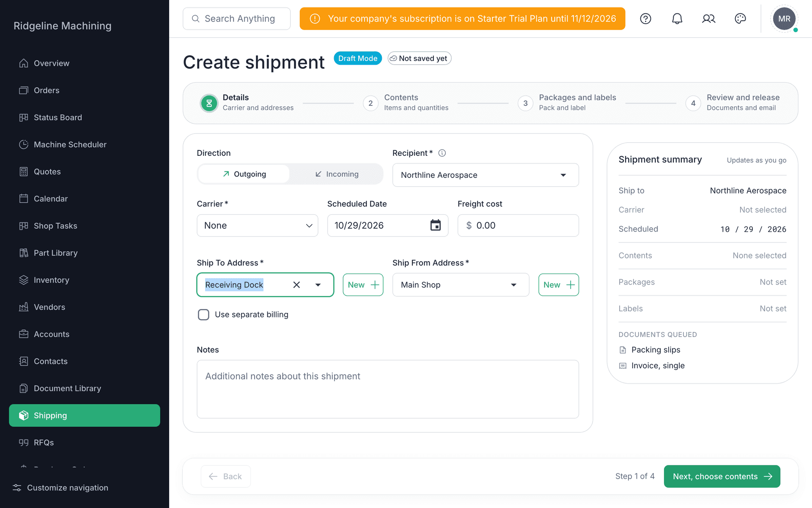Add New Ship To address

coord(363,285)
